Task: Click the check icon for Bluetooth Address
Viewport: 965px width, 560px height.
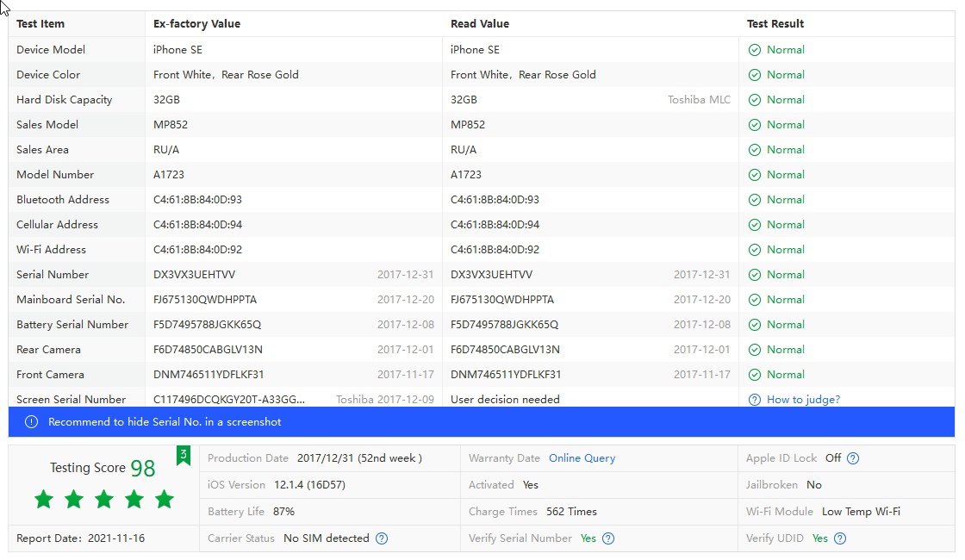Action: point(755,200)
